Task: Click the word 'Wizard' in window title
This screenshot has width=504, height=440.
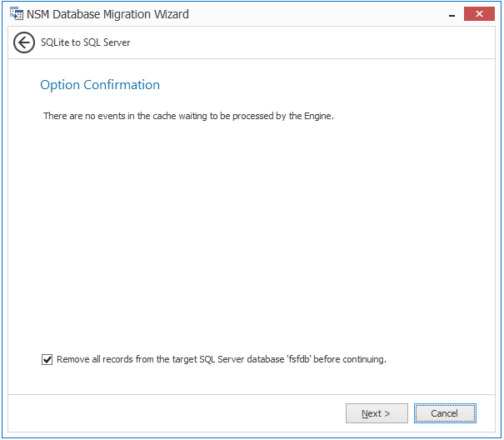Action: (169, 14)
